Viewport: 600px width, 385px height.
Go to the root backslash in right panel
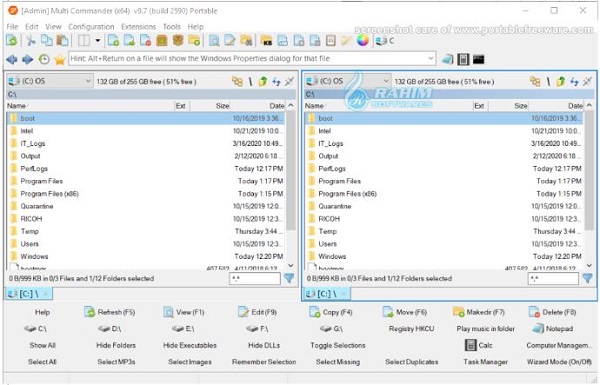coord(548,81)
